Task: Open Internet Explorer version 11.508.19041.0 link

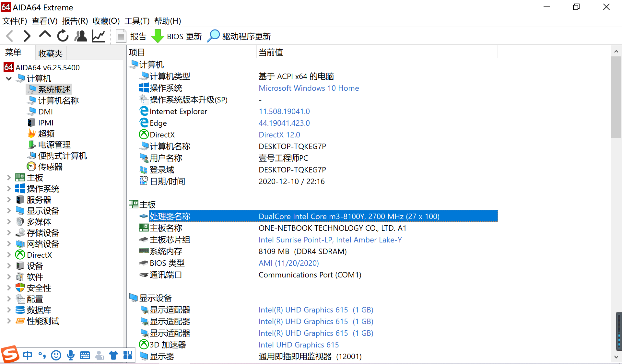Action: (284, 112)
